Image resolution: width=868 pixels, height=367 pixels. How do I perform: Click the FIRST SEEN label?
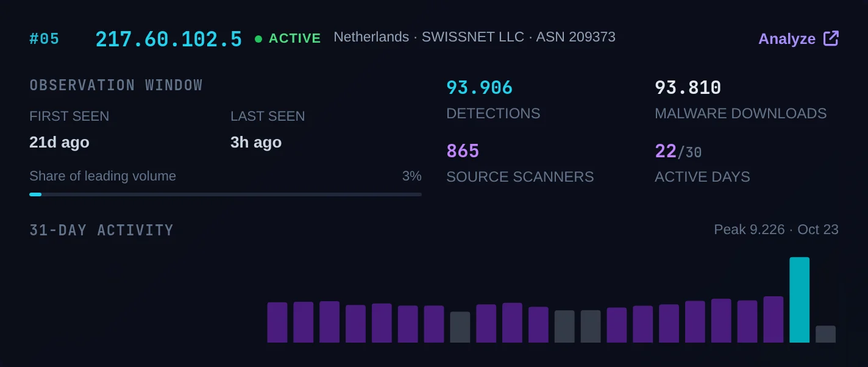pos(69,116)
